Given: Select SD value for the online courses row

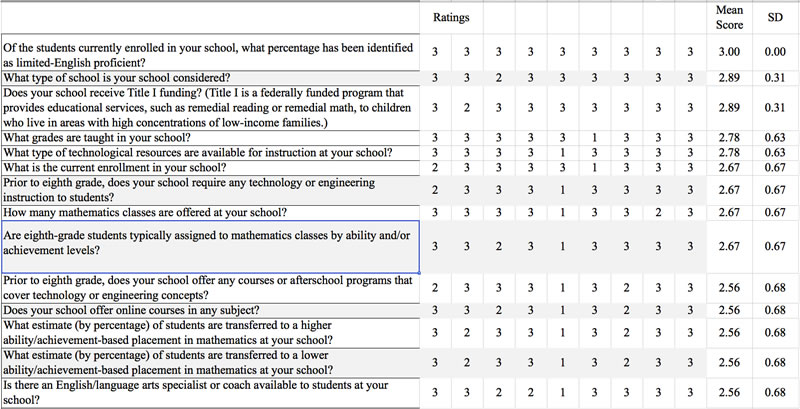Looking at the screenshot, I should point(774,310).
